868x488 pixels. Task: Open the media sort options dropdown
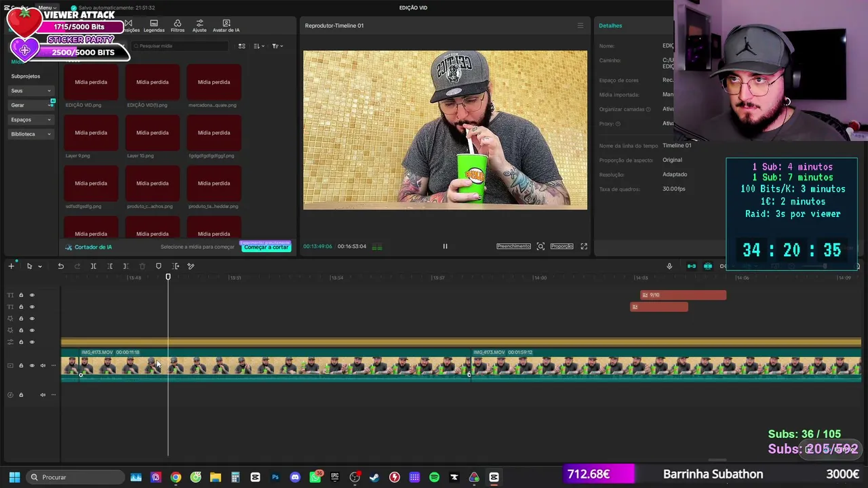(x=259, y=46)
